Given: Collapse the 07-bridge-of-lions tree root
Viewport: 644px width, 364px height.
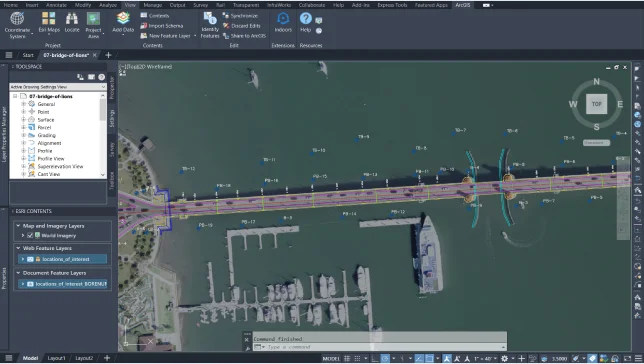Looking at the screenshot, I should point(15,96).
